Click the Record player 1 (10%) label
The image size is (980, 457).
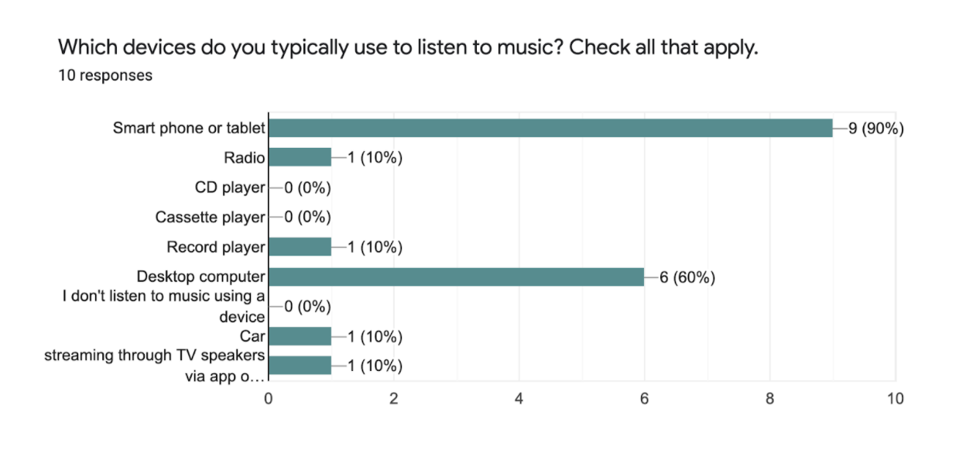375,248
